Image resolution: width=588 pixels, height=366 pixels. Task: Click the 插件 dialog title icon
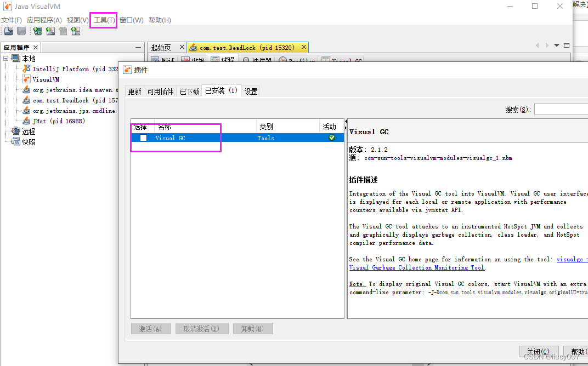coord(127,70)
